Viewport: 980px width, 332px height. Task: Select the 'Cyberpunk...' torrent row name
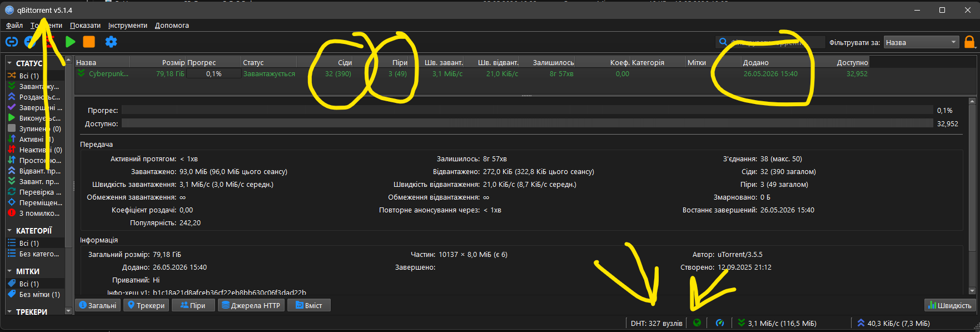click(x=108, y=73)
